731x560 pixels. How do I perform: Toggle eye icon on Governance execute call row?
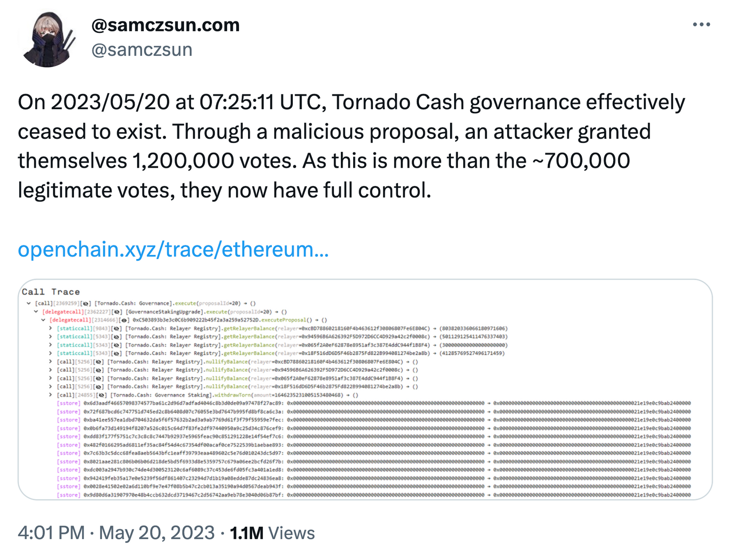coord(86,303)
